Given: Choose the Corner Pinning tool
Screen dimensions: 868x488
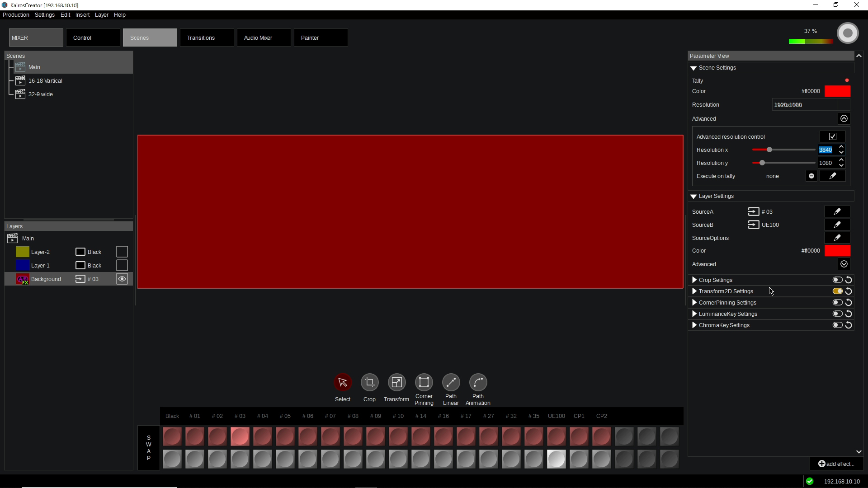Looking at the screenshot, I should point(424,383).
